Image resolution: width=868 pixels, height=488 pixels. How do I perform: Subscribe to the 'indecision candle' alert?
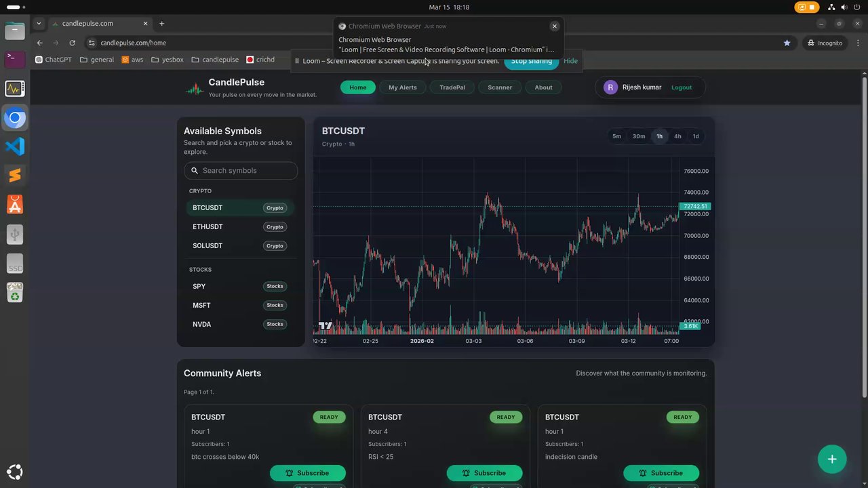pos(662,473)
